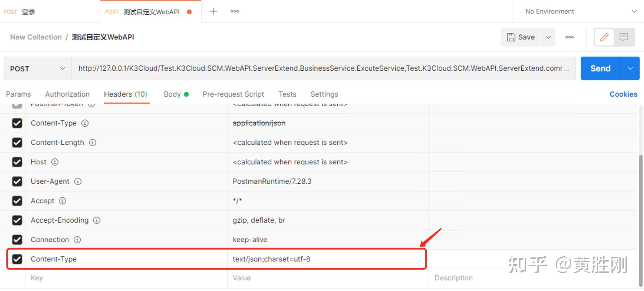Open the comments icon beside the pencil
Image resolution: width=644 pixels, height=291 pixels.
click(x=624, y=37)
